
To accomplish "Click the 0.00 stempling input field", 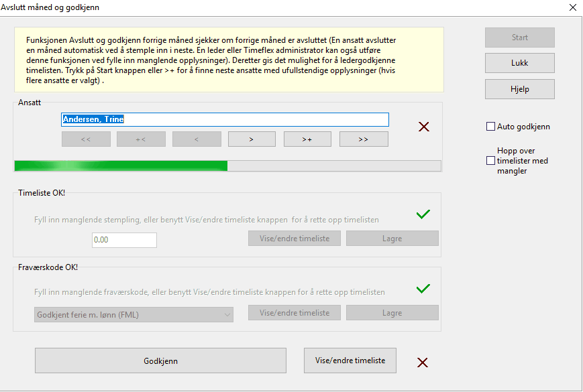I will [x=124, y=240].
